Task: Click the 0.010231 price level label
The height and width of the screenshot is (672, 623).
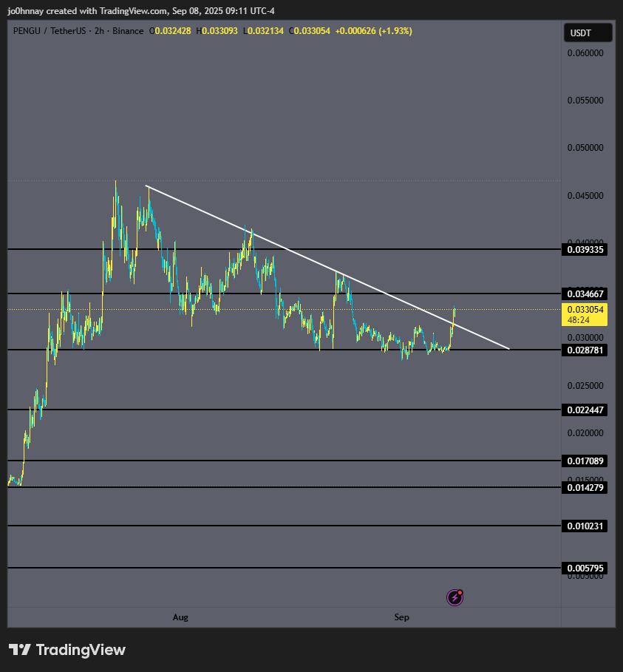Action: (x=585, y=526)
